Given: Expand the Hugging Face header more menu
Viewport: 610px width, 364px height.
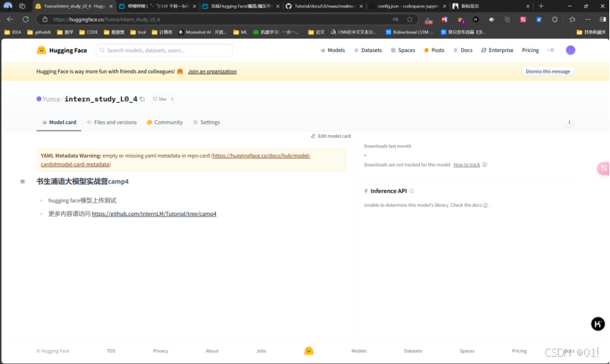Looking at the screenshot, I should coord(551,50).
